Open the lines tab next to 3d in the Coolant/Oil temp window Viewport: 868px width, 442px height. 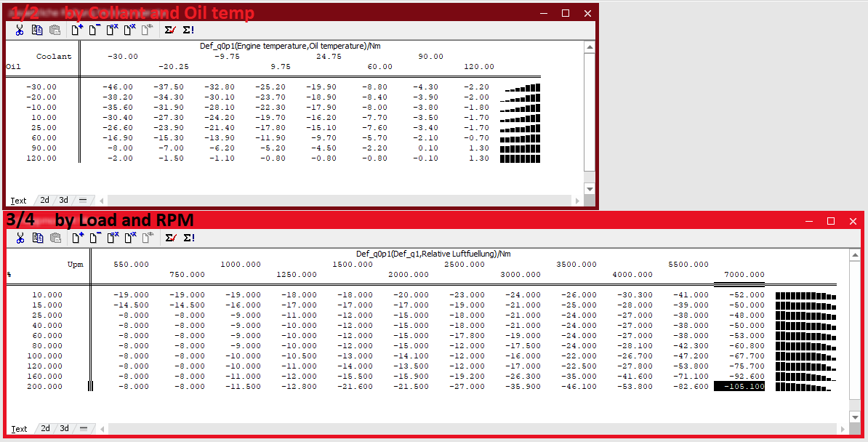click(83, 201)
